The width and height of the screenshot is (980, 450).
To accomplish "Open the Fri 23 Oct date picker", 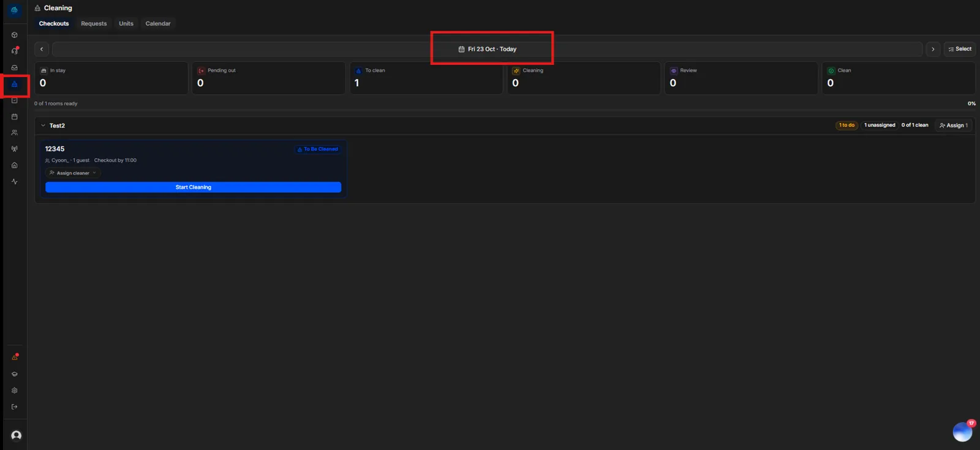I will click(488, 49).
